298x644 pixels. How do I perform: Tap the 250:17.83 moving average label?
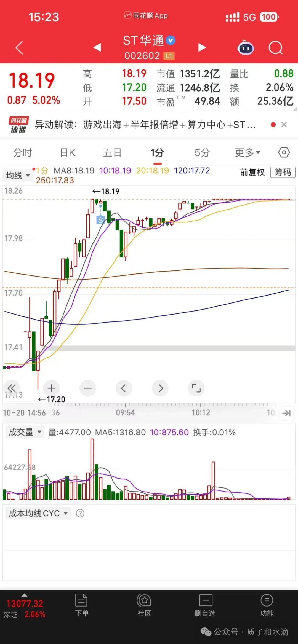[x=55, y=180]
